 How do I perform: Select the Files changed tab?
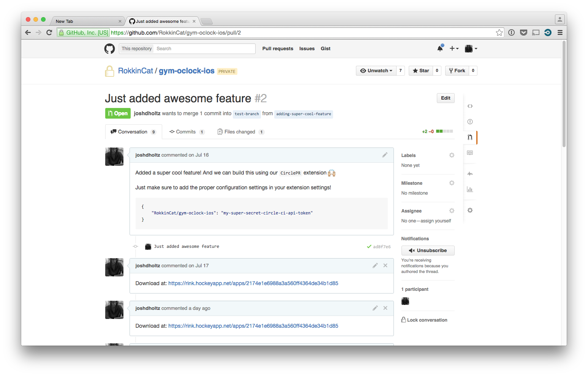click(240, 132)
